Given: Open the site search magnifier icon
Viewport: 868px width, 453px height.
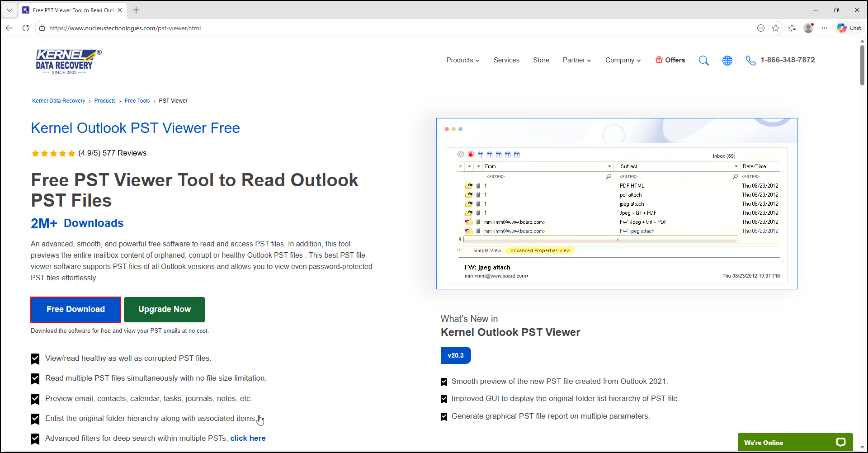Looking at the screenshot, I should (703, 61).
